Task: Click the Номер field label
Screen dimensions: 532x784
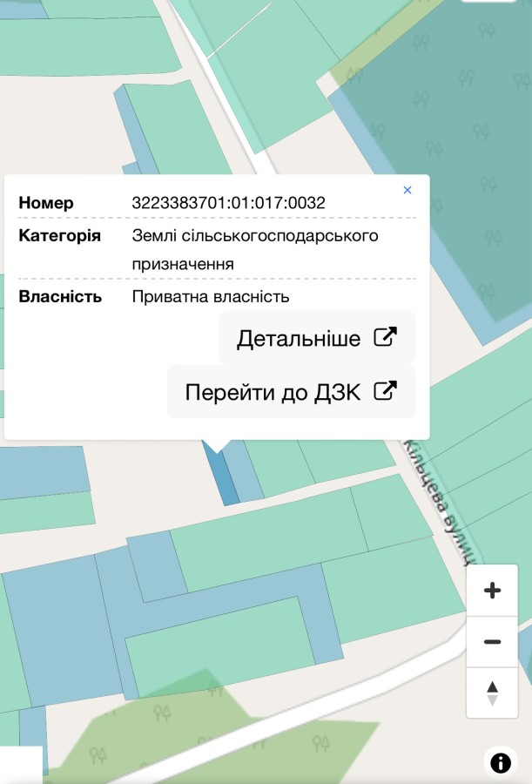Action: click(x=46, y=203)
